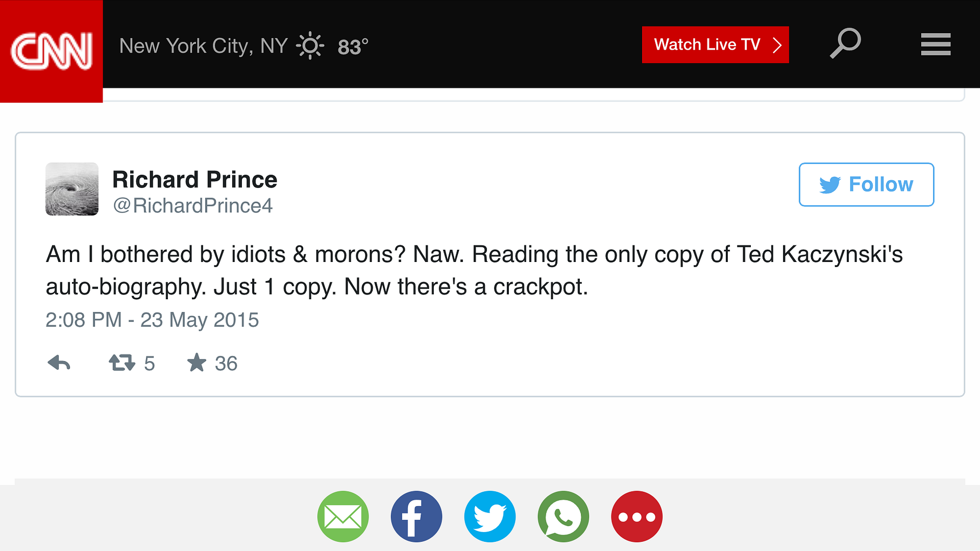Open more sharing options

pos(637,516)
